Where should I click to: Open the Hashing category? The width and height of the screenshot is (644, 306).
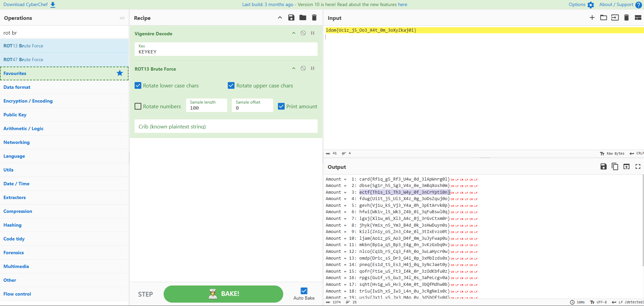[64, 225]
